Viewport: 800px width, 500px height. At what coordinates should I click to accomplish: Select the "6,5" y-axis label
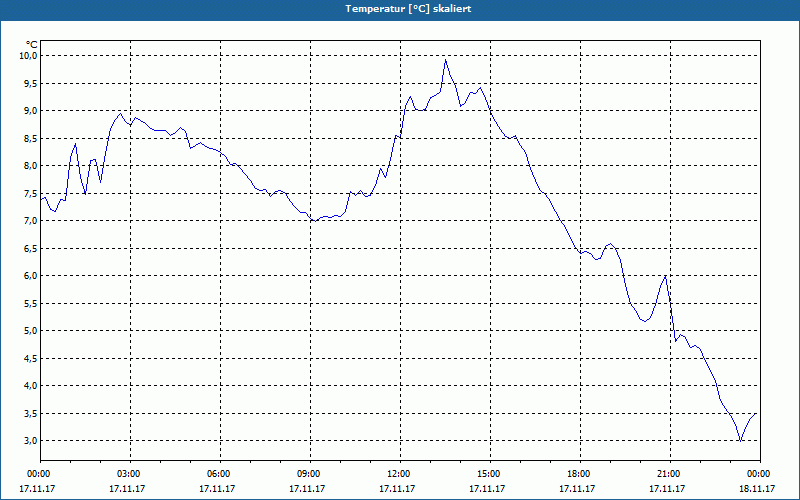tap(30, 248)
